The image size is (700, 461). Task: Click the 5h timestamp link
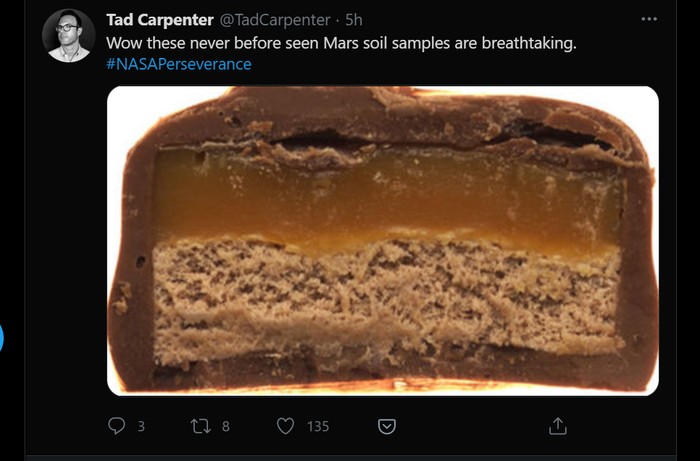point(354,20)
